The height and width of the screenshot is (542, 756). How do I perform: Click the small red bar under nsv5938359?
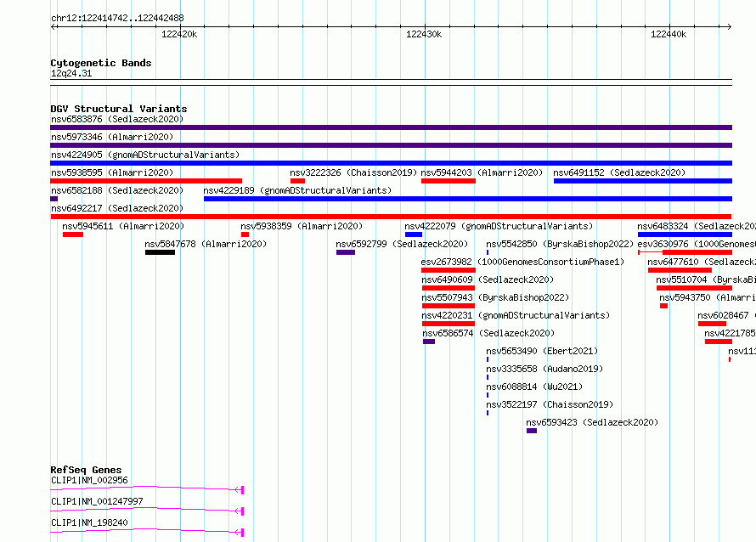245,234
